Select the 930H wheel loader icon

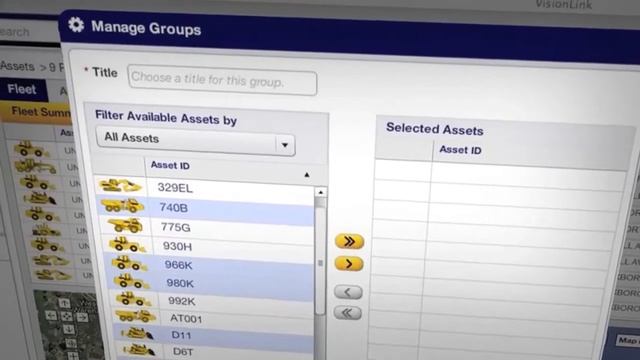coord(127,244)
